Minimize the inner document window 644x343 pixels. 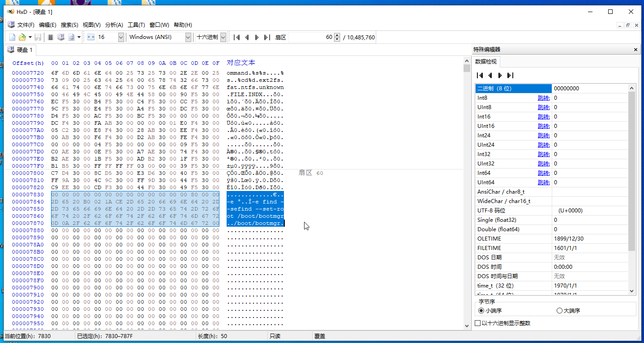tap(620, 25)
